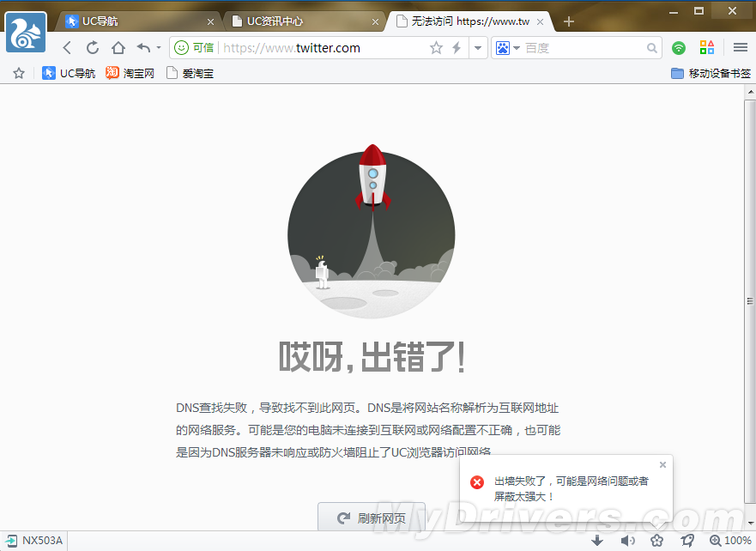Open downloads via status bar arrow
This screenshot has width=756, height=551.
pyautogui.click(x=597, y=541)
